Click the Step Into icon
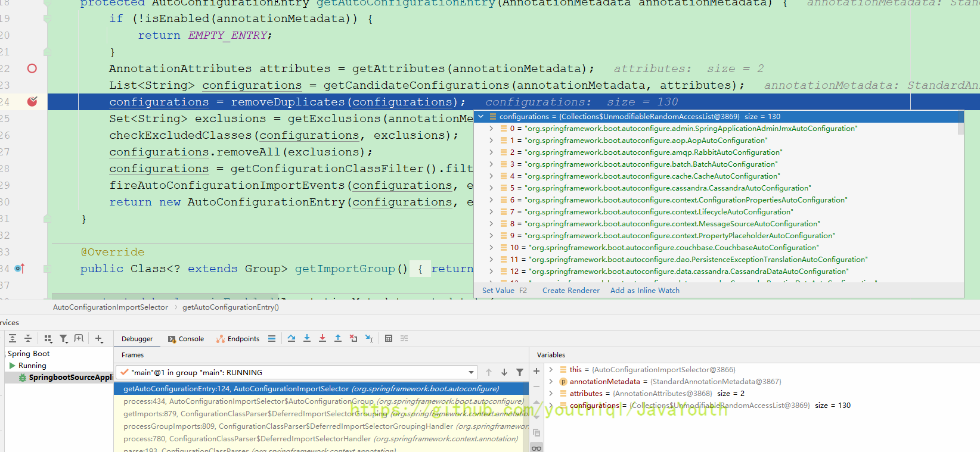This screenshot has width=980, height=452. point(307,338)
